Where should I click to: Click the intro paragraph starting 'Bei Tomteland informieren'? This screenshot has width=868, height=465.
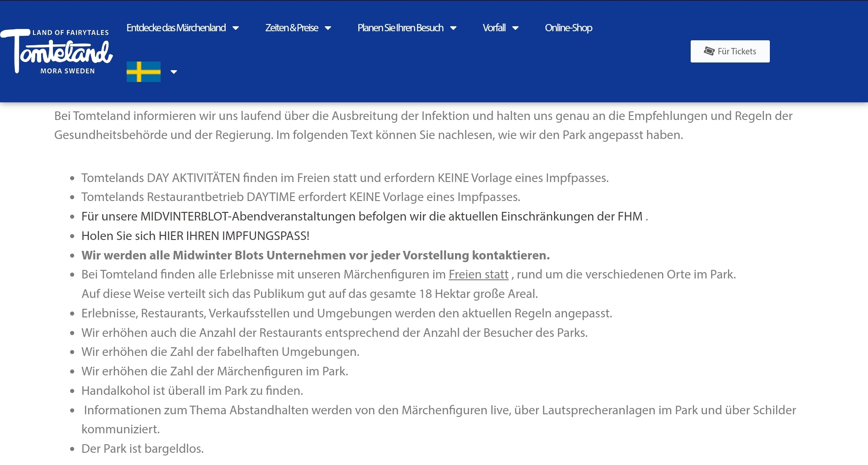[423, 125]
